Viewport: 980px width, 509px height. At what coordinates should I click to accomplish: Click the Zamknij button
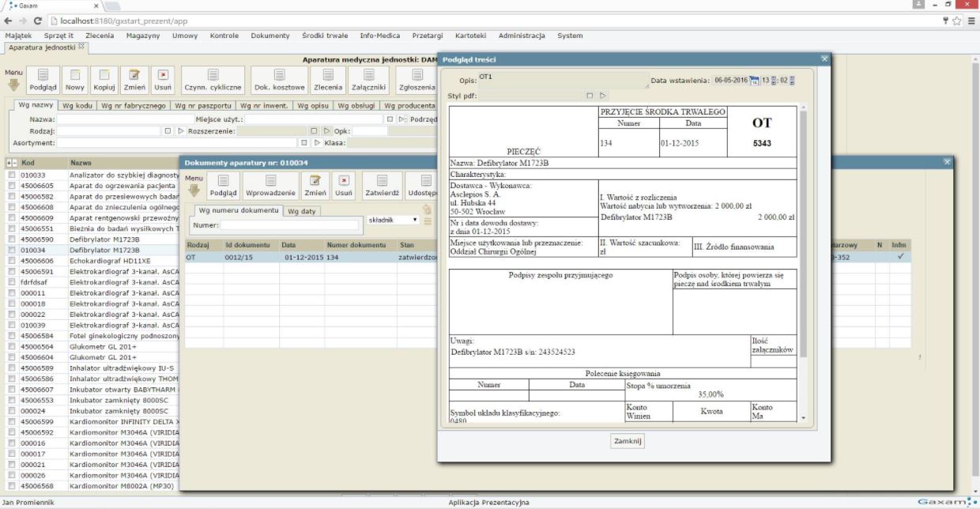click(x=628, y=441)
